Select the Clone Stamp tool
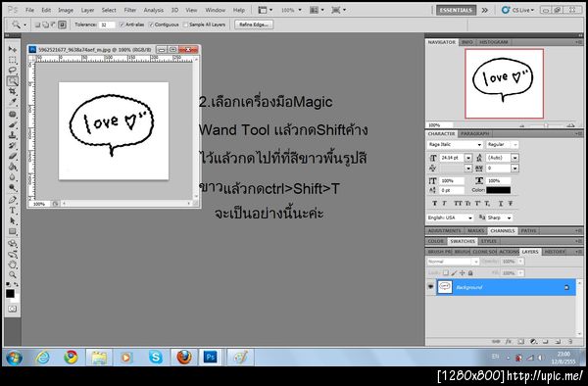588x386 pixels. tap(13, 135)
